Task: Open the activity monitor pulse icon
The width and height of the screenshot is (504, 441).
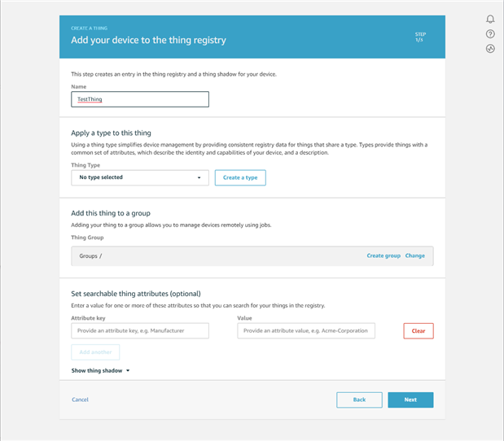Action: pyautogui.click(x=490, y=49)
